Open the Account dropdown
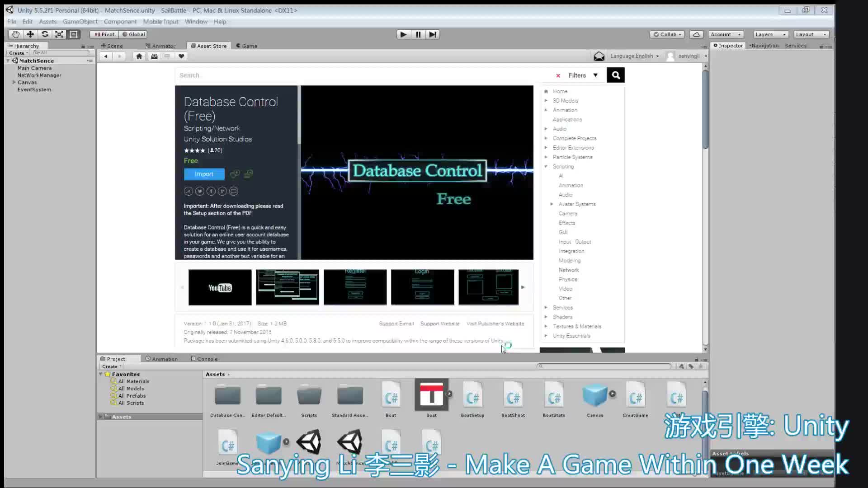868x488 pixels. pyautogui.click(x=726, y=34)
